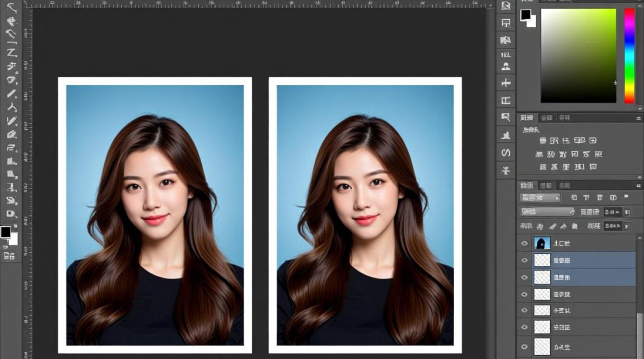Click the rainbow hue strip in Color panel
This screenshot has width=644, height=359.
click(x=630, y=56)
